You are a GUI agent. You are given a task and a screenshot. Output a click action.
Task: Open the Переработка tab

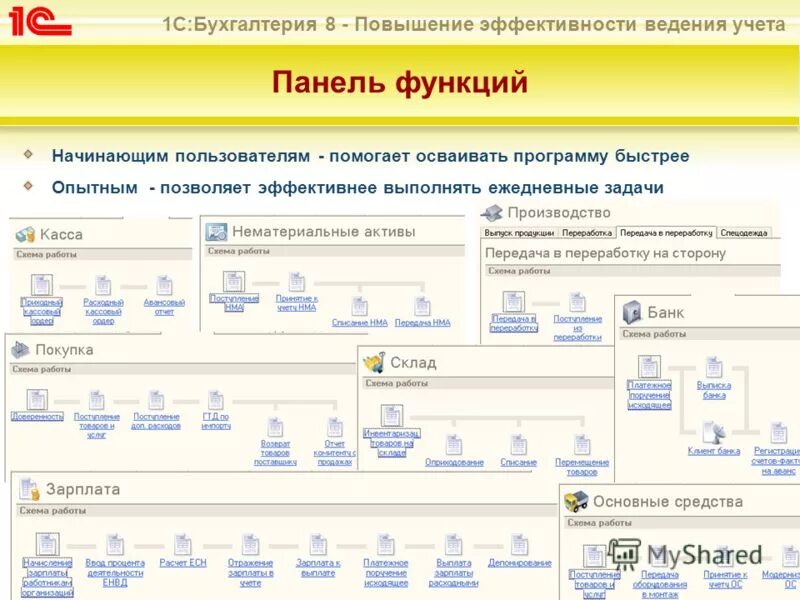[x=587, y=232]
